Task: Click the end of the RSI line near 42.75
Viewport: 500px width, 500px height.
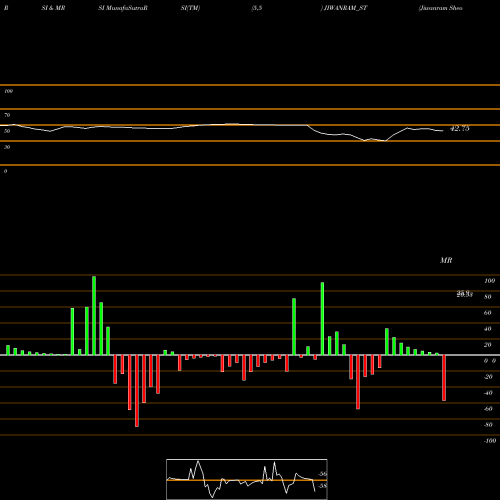Action: click(x=442, y=131)
